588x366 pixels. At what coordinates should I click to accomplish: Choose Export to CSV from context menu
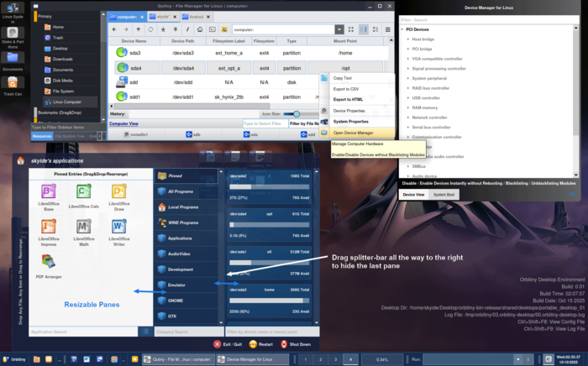pyautogui.click(x=344, y=88)
